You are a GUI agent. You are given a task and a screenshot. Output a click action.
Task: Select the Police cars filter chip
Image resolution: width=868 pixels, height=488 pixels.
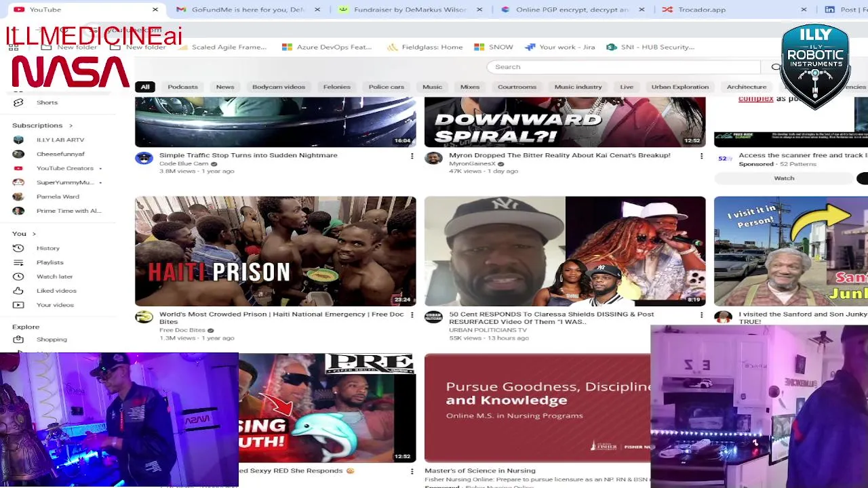(x=387, y=87)
